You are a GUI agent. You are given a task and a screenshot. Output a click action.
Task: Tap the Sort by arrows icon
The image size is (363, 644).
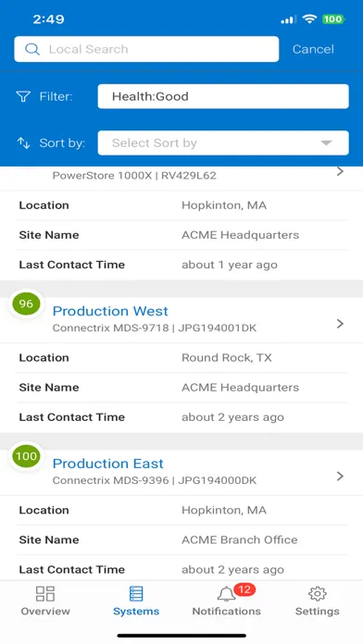point(23,142)
